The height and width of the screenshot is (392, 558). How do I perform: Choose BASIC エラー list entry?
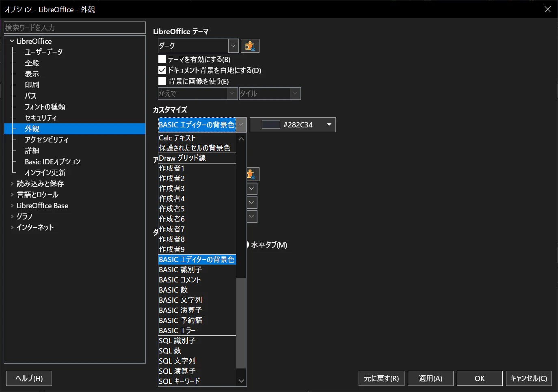[x=197, y=331]
